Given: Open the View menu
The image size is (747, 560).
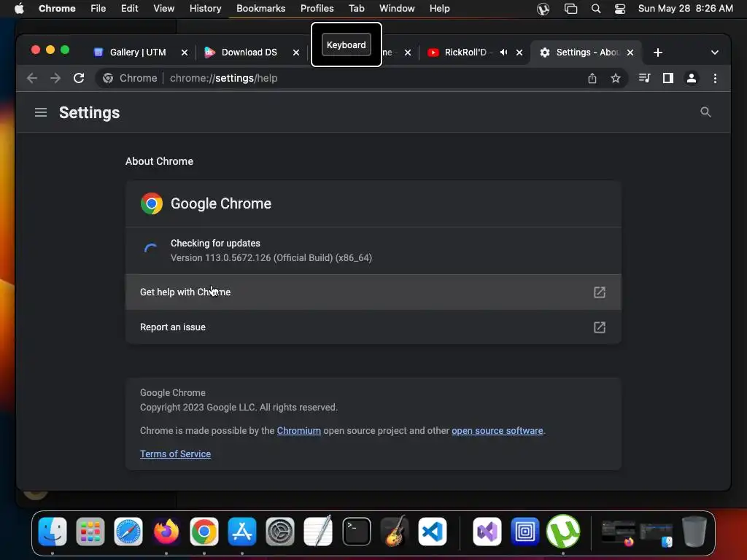Looking at the screenshot, I should pos(164,9).
